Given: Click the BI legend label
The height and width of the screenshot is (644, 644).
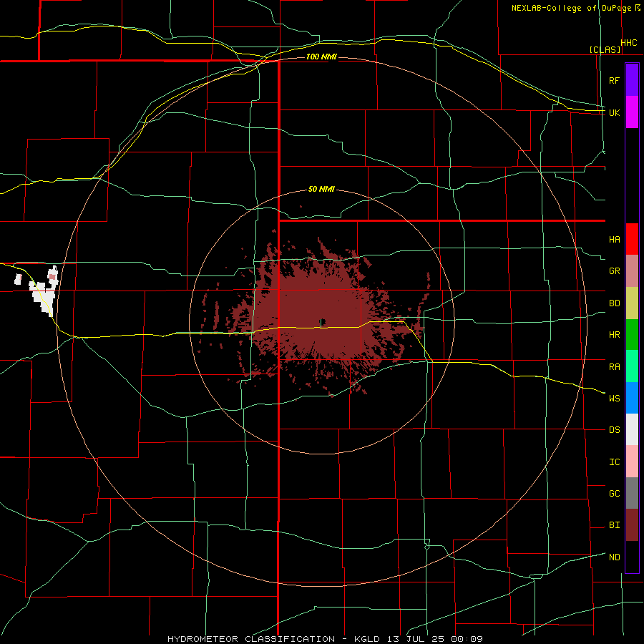Looking at the screenshot, I should [x=614, y=525].
